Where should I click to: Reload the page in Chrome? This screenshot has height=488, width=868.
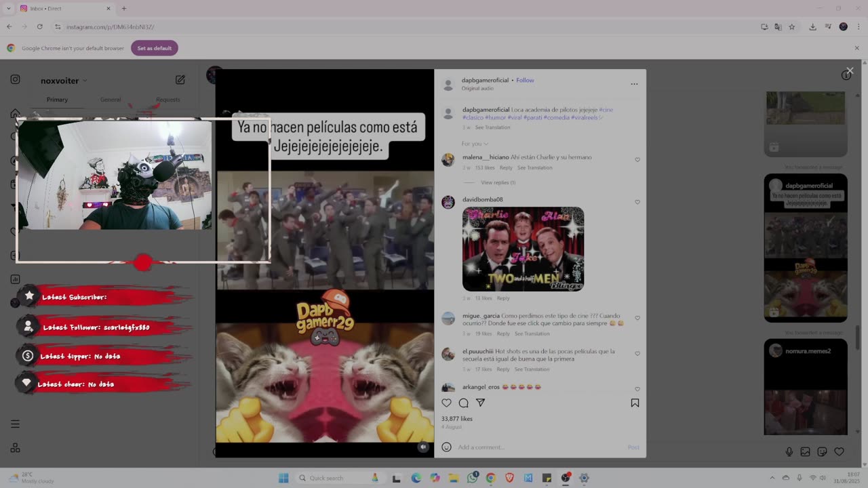pyautogui.click(x=39, y=27)
